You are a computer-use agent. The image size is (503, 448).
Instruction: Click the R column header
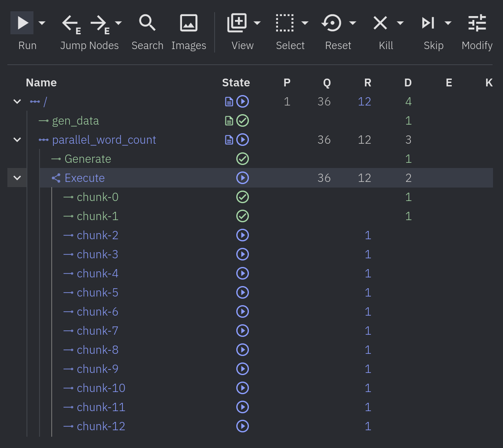(x=367, y=83)
